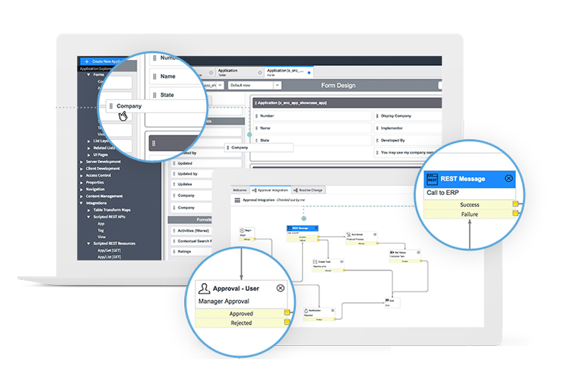This screenshot has height=392, width=564.
Task: Collapse the Scripted REST Resources tree node
Action: pyautogui.click(x=89, y=244)
